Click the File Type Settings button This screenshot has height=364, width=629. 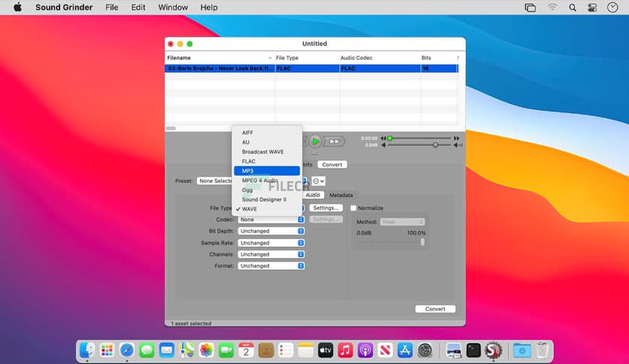(x=326, y=208)
